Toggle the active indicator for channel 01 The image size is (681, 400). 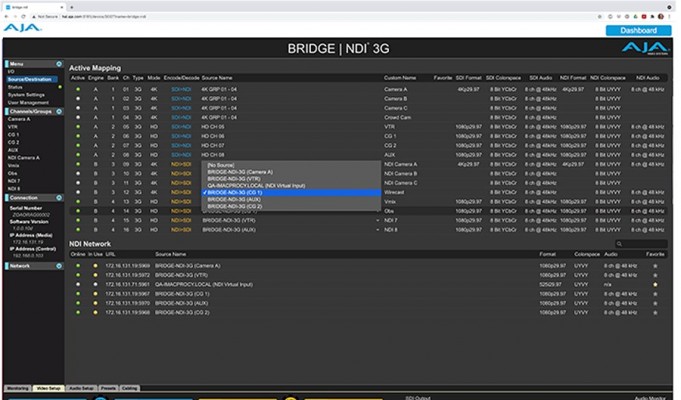click(78, 89)
